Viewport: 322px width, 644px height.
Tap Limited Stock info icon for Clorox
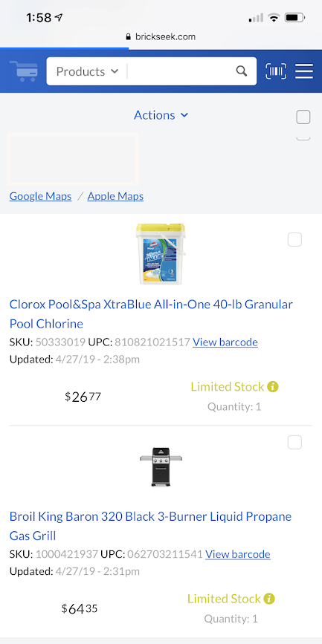point(273,386)
